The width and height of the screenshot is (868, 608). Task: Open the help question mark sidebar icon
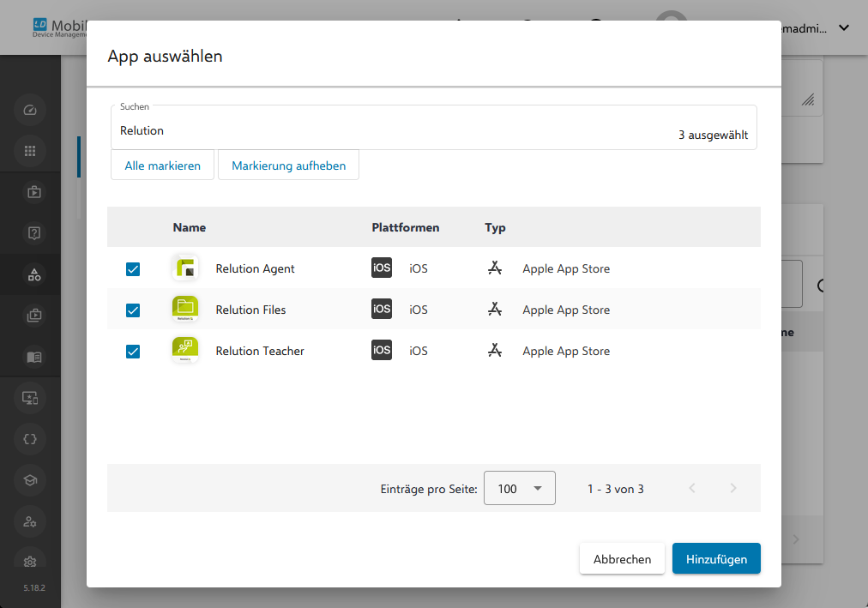click(33, 233)
